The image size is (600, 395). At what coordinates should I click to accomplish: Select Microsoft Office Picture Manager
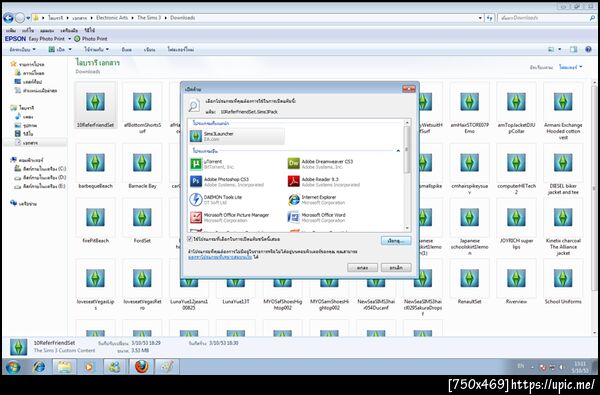[x=230, y=217]
